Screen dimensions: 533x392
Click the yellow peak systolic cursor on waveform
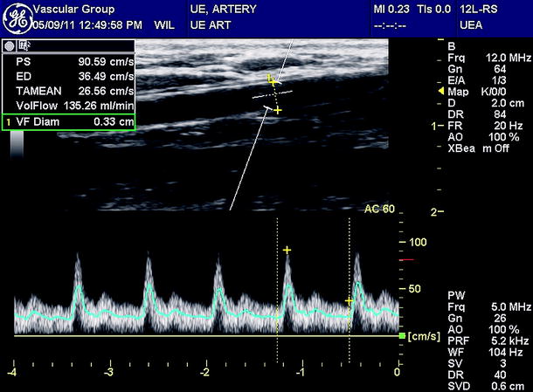(287, 251)
